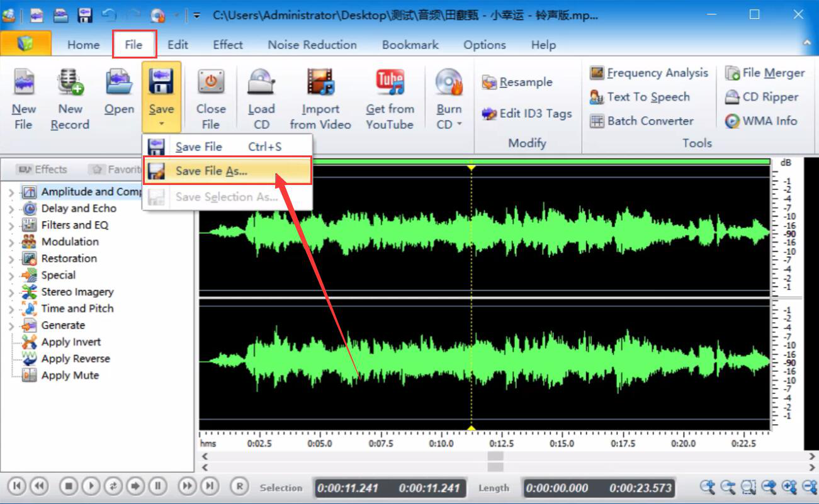
Task: Expand the Time and Pitch category
Action: [11, 309]
